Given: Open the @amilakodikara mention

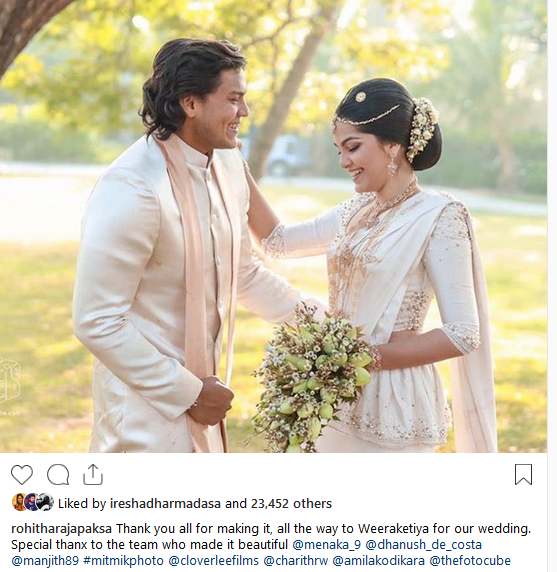Looking at the screenshot, I should 379,560.
